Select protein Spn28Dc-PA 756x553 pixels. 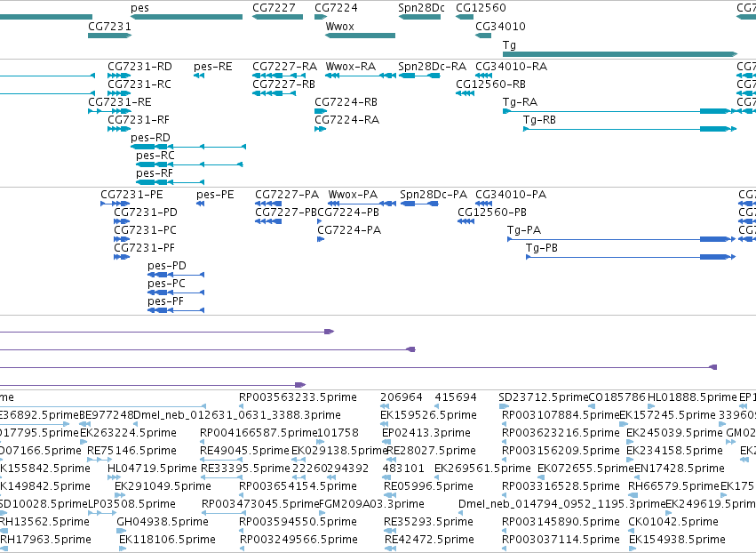[x=434, y=195]
